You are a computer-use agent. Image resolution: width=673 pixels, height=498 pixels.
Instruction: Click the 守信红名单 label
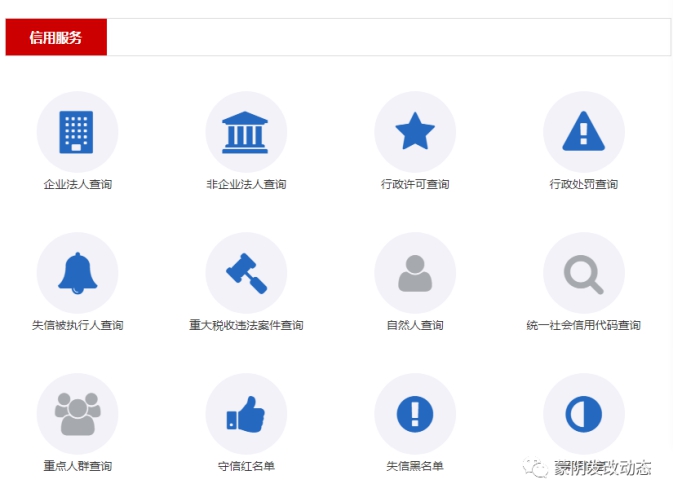[246, 466]
